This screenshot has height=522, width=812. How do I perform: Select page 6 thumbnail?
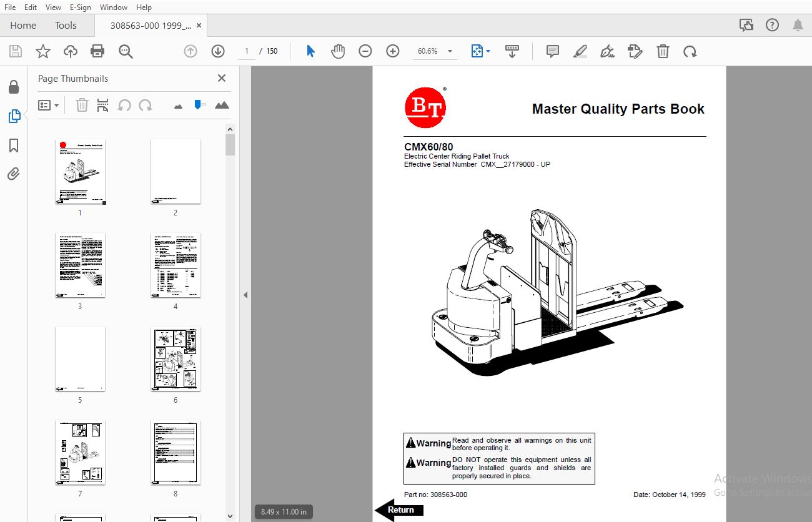tap(176, 359)
